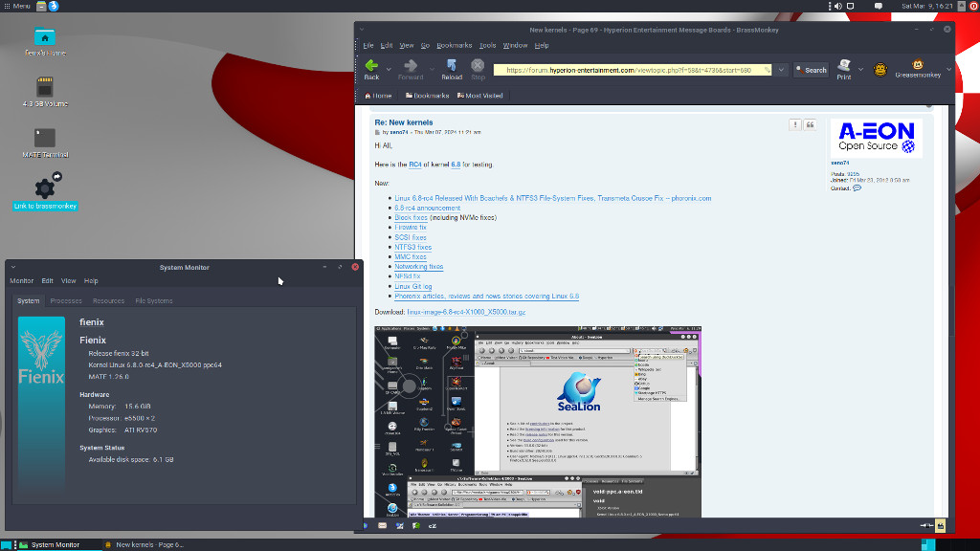Image resolution: width=980 pixels, height=551 pixels.
Task: Switch to Processes tab in System Monitor
Action: 66,300
